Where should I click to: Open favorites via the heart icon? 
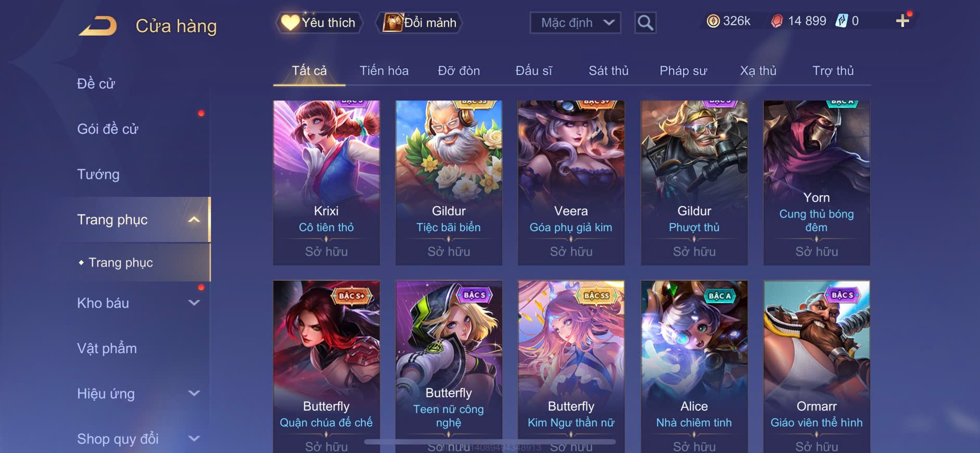pyautogui.click(x=290, y=22)
